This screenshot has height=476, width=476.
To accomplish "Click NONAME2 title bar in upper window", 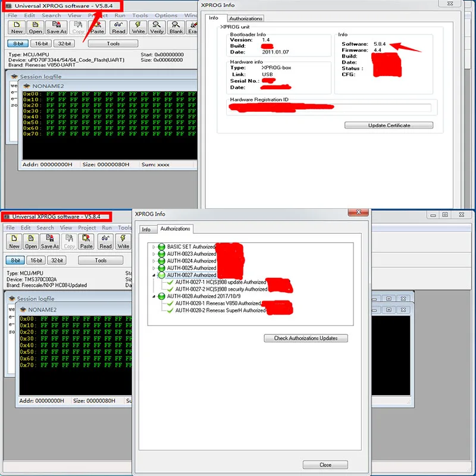I will (109, 86).
